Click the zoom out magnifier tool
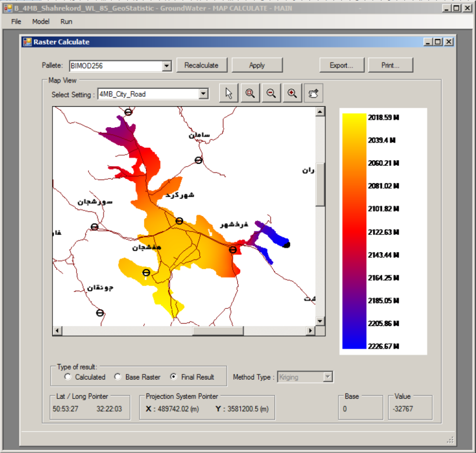Image resolution: width=476 pixels, height=453 pixels. tap(271, 93)
